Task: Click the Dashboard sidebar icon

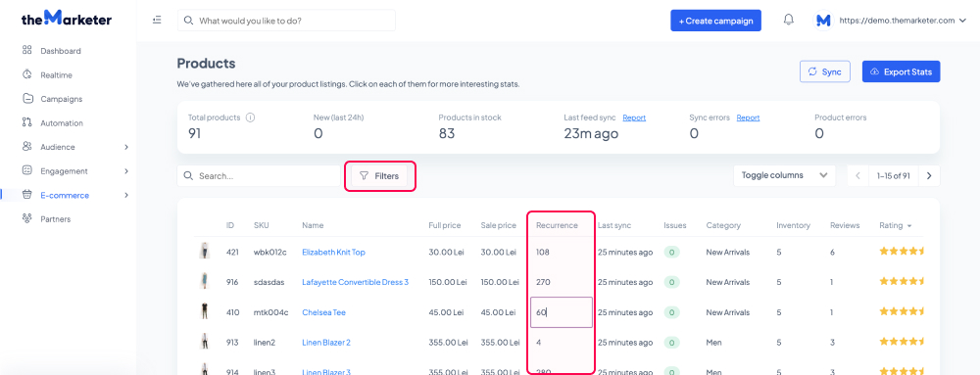Action: click(x=26, y=51)
